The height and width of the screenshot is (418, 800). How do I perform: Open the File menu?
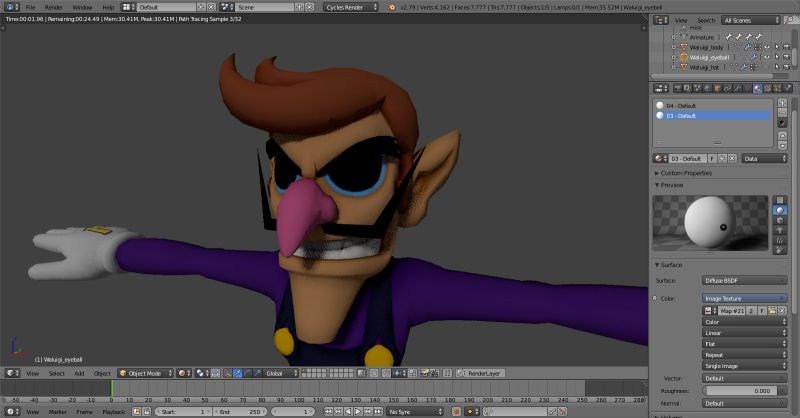click(31, 7)
